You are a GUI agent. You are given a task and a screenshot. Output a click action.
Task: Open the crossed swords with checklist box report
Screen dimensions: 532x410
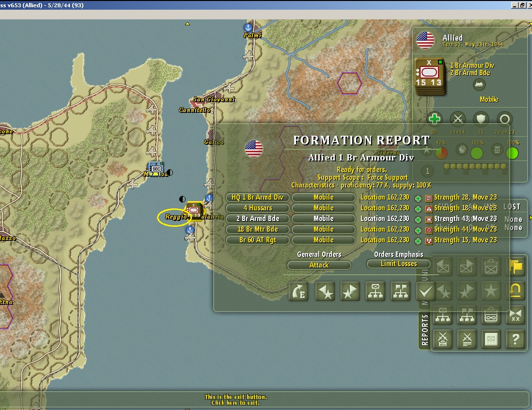click(x=443, y=339)
